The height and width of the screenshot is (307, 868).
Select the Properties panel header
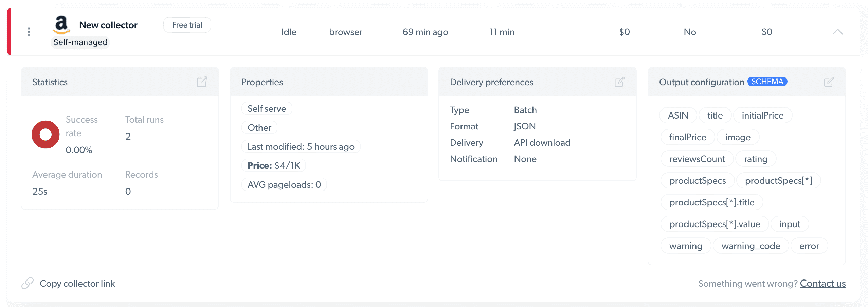(262, 82)
